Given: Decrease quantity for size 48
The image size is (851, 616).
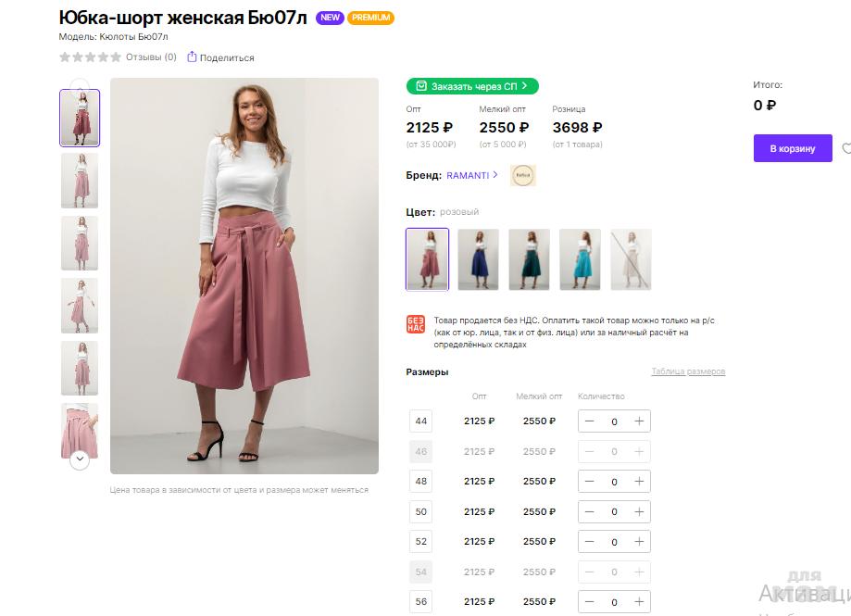Looking at the screenshot, I should tap(590, 482).
